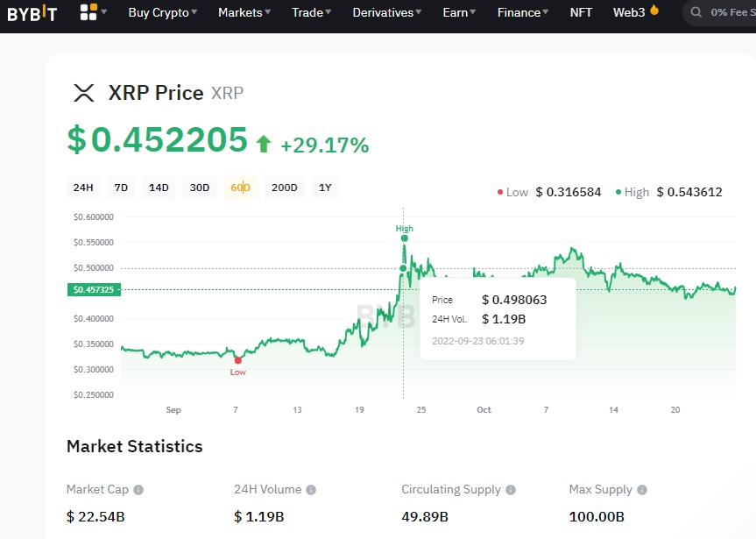The height and width of the screenshot is (539, 756).
Task: Show info for Max Supply
Action: click(642, 490)
